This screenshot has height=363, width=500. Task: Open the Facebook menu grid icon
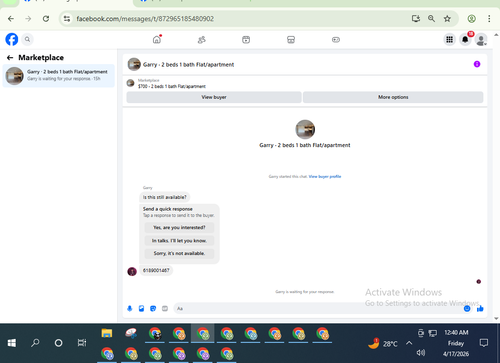click(449, 40)
